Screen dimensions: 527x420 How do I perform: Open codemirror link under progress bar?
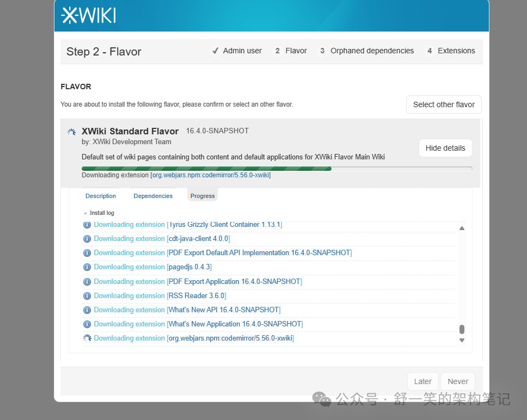pos(211,175)
